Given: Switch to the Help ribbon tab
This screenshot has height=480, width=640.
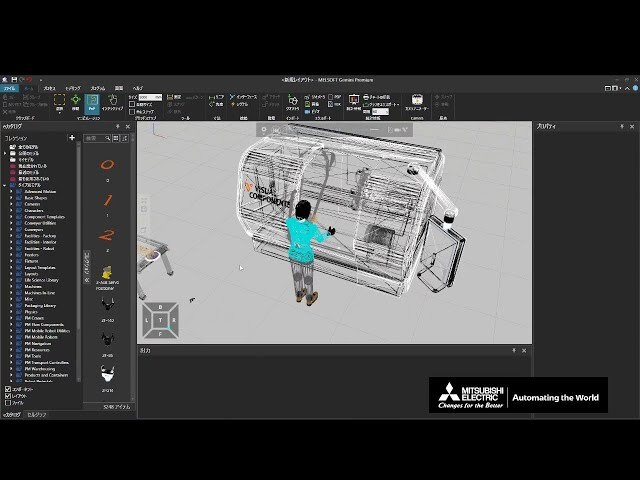Looking at the screenshot, I should coord(138,88).
